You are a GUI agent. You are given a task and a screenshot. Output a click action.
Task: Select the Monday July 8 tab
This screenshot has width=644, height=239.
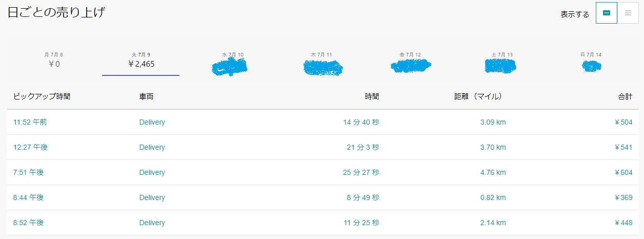tap(54, 60)
